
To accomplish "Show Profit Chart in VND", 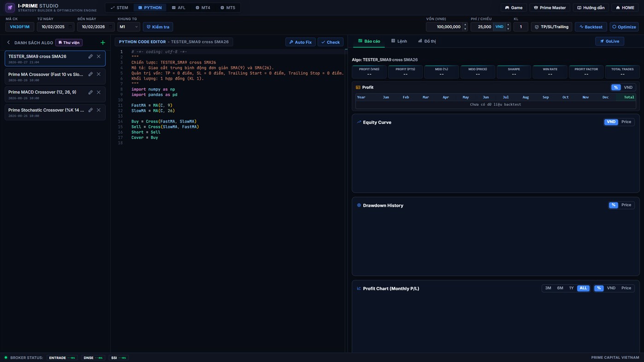I will pyautogui.click(x=611, y=288).
